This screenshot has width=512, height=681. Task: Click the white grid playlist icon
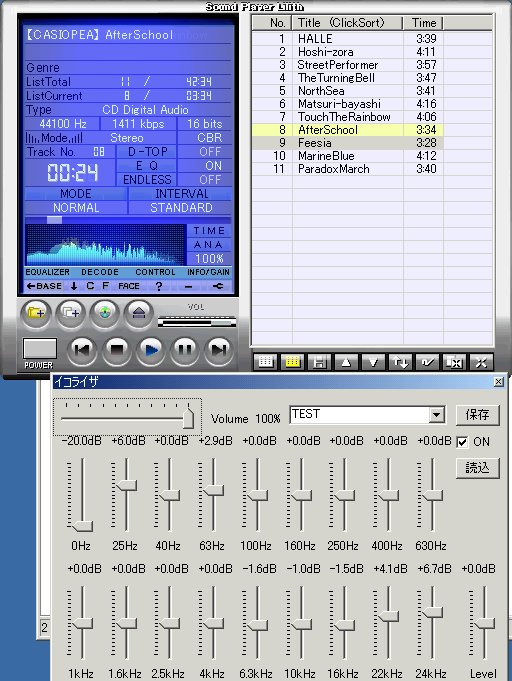click(x=266, y=362)
